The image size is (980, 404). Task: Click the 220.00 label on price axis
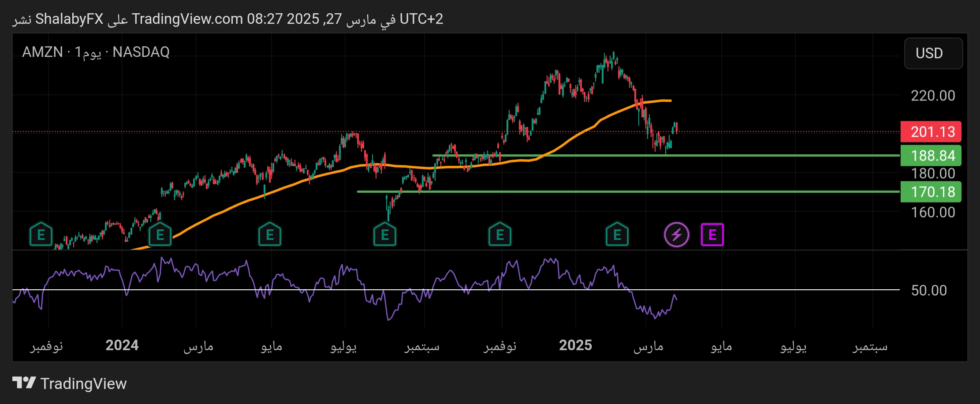(933, 96)
